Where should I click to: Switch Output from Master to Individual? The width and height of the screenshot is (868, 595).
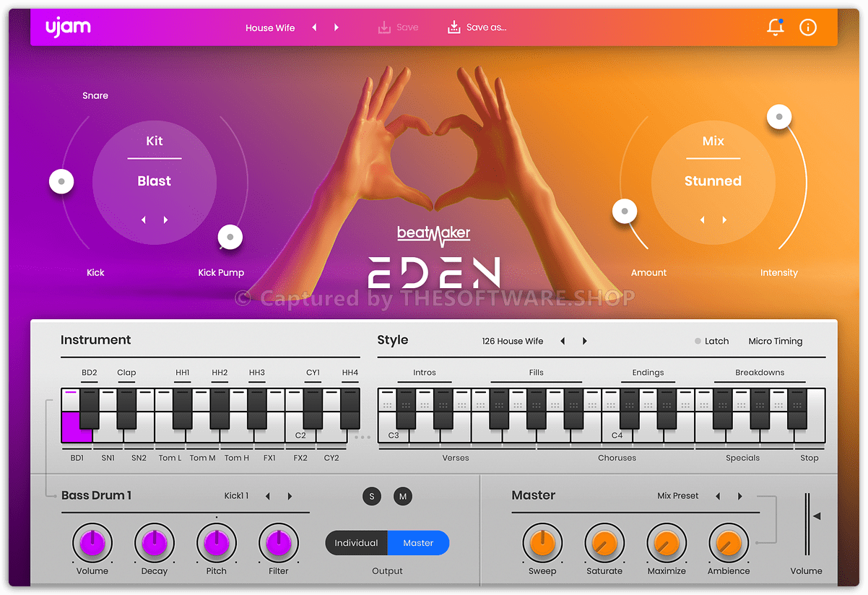(356, 542)
